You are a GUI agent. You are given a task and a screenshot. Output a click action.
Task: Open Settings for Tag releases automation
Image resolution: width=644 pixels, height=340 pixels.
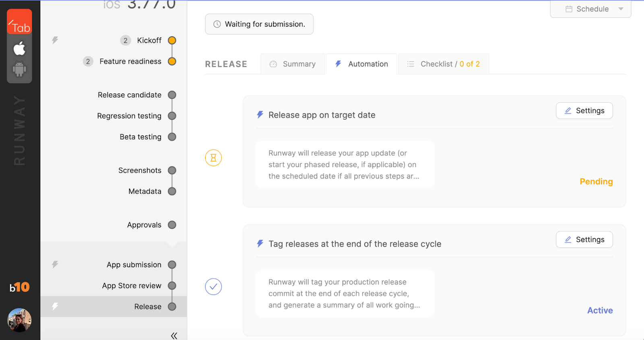584,239
